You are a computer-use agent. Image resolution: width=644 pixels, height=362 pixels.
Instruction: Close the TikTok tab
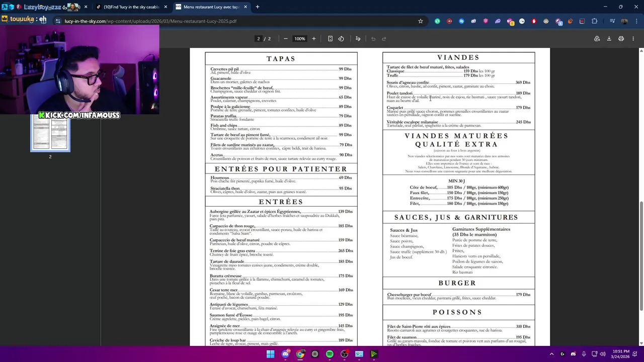tap(166, 7)
